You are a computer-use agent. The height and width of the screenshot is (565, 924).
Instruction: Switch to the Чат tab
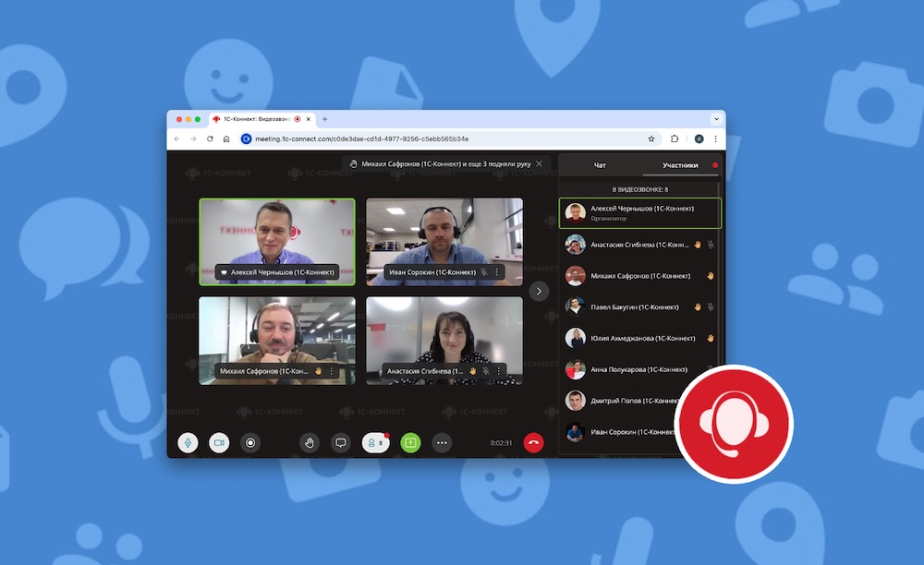click(x=600, y=165)
